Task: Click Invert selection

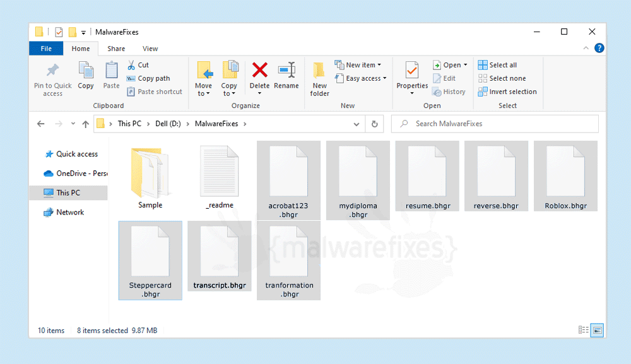Action: tap(507, 91)
